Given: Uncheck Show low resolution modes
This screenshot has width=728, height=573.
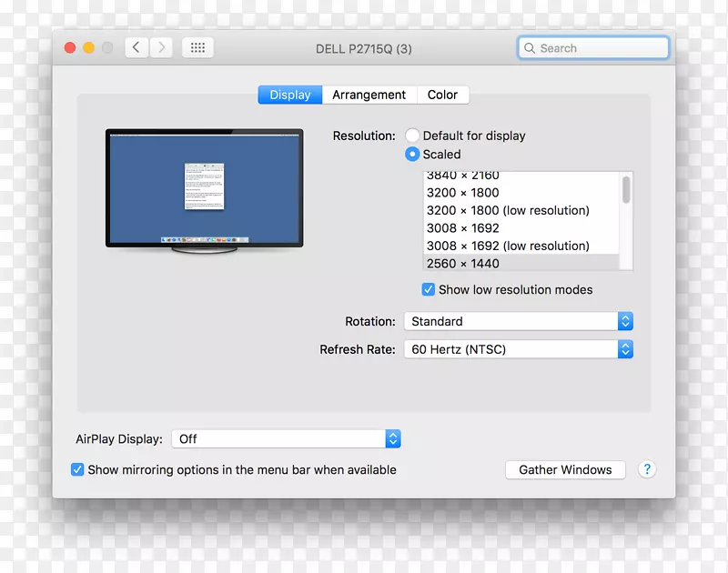Looking at the screenshot, I should click(428, 289).
